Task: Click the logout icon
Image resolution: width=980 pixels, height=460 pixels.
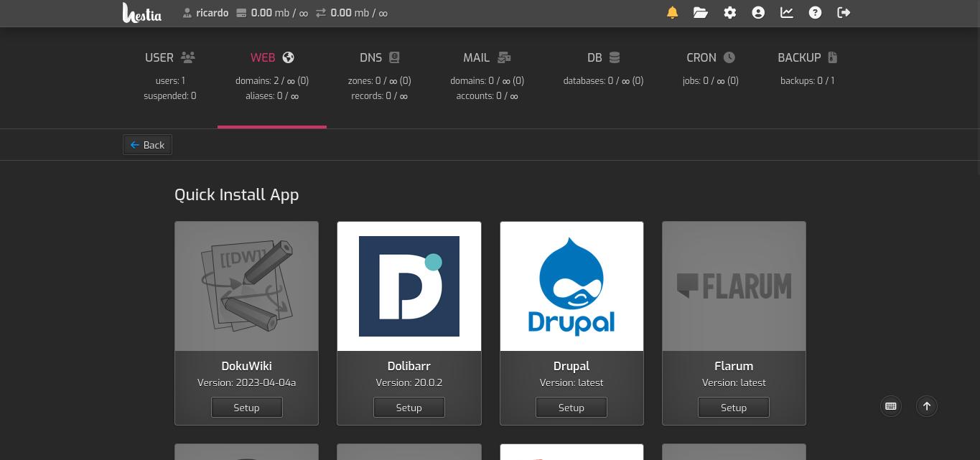Action: coord(844,13)
